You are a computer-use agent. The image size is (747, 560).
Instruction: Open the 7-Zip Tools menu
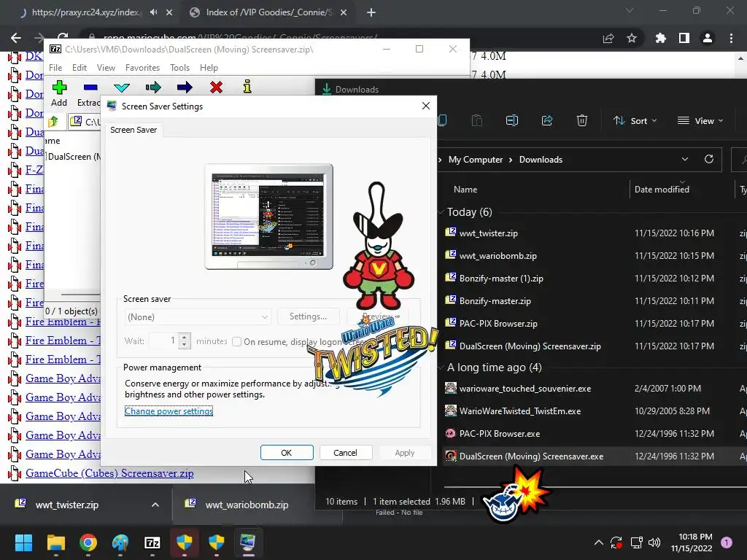click(x=179, y=68)
